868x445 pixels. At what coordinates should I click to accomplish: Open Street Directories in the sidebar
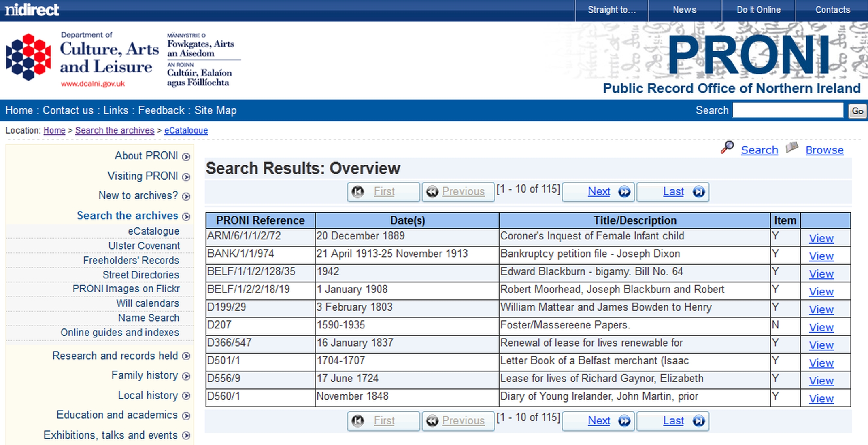pyautogui.click(x=140, y=275)
